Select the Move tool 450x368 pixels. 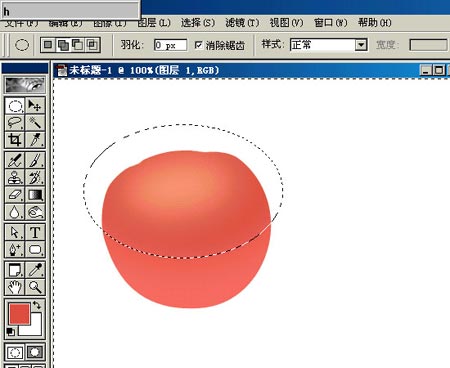(x=35, y=106)
